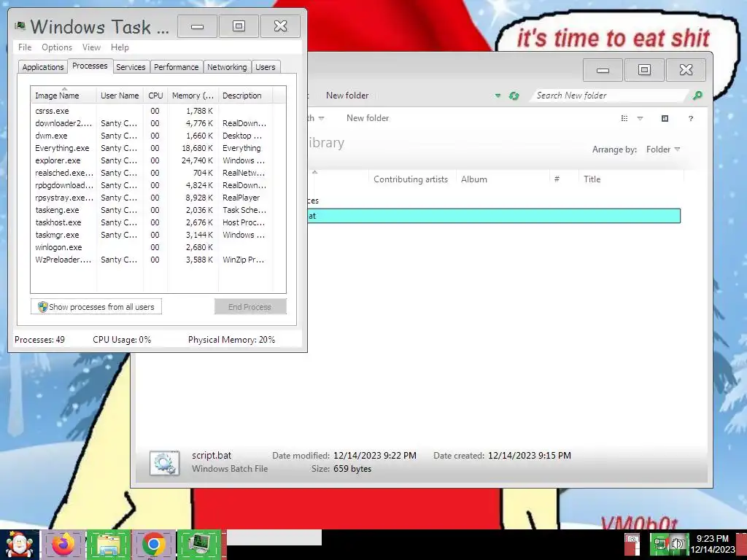Click the volume tray icon
Screen dimensions: 747x560
coord(678,544)
